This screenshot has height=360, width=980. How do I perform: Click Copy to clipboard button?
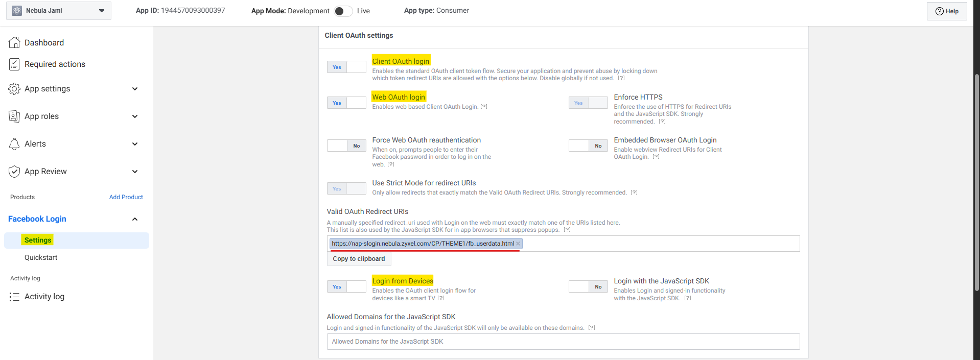click(x=359, y=259)
